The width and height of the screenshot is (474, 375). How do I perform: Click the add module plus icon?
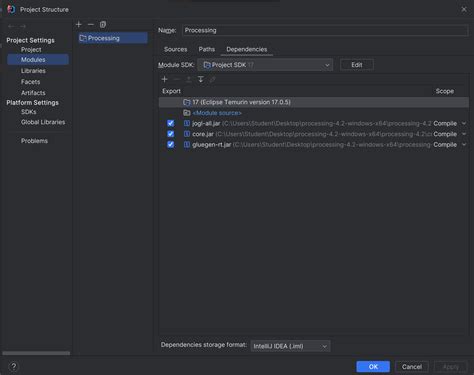click(x=79, y=24)
